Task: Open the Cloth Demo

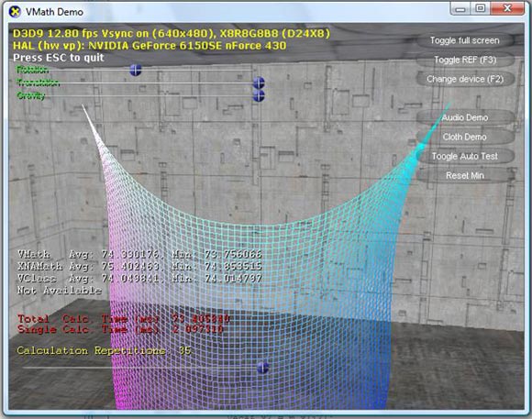Action: (465, 137)
